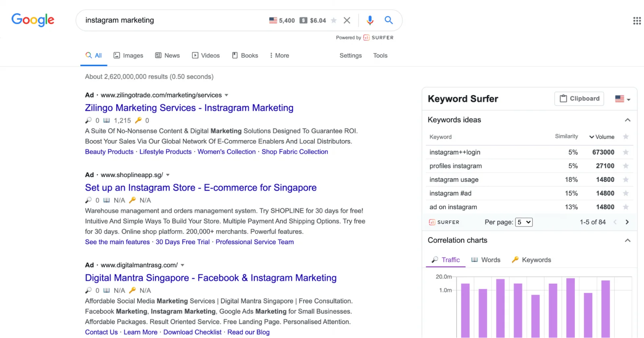Select the All results tab
The width and height of the screenshot is (644, 338).
pyautogui.click(x=94, y=56)
